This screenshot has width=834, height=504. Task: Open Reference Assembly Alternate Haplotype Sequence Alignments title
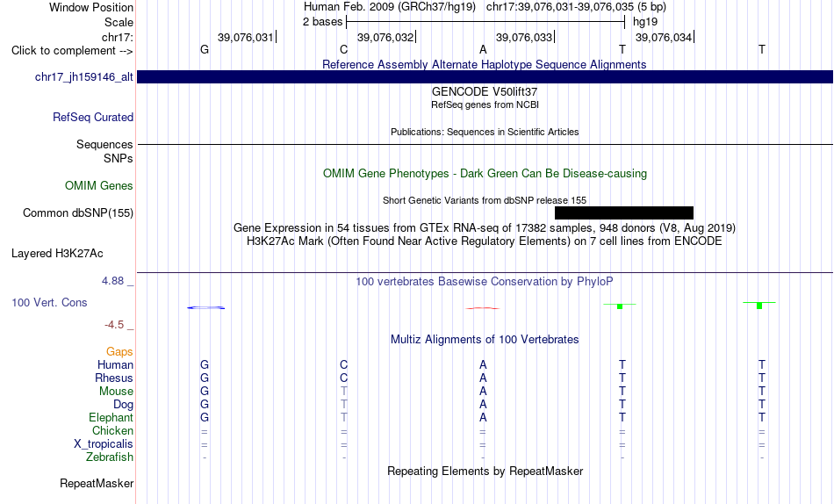pos(485,64)
